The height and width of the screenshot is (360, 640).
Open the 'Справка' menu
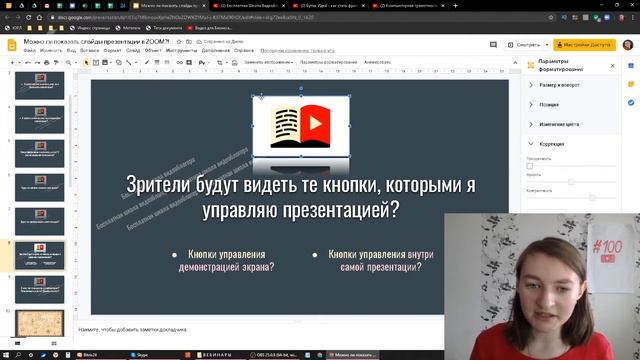244,51
